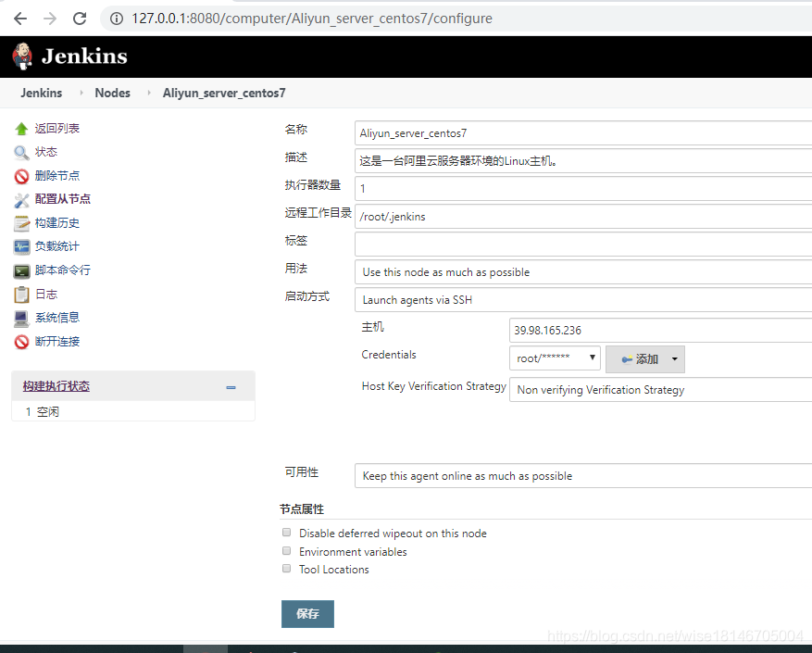Change the 启动方式 launch method selection
Image resolution: width=812 pixels, height=653 pixels.
point(582,299)
